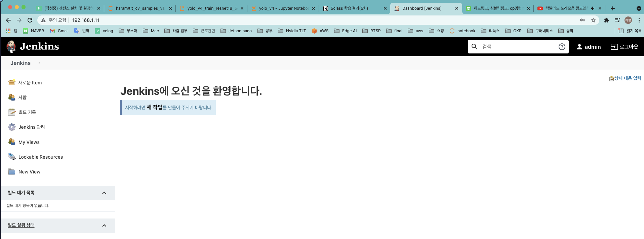Open the Edge AI bookmark folder

tap(345, 31)
